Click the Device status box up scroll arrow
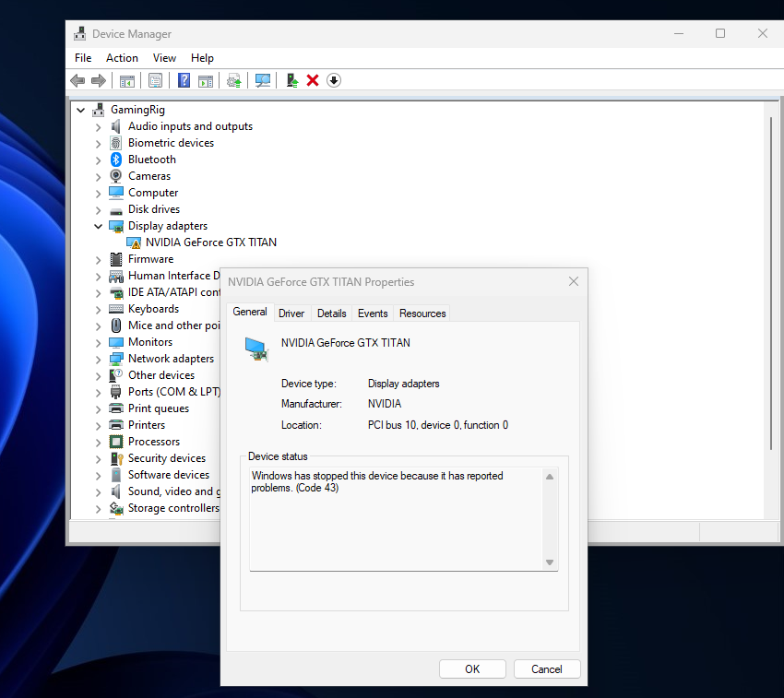The image size is (784, 698). tap(550, 477)
